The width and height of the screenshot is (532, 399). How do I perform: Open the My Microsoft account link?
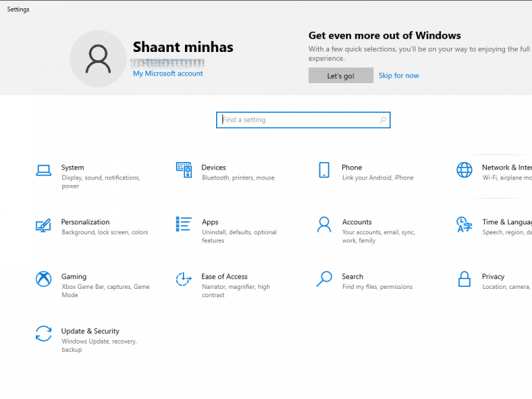pos(168,73)
